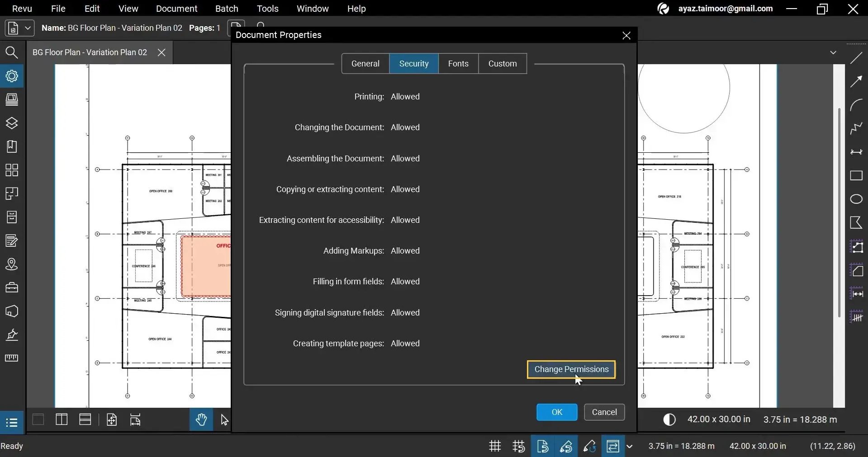The image size is (868, 457).
Task: Open the Signatures pen panel
Action: (12, 335)
